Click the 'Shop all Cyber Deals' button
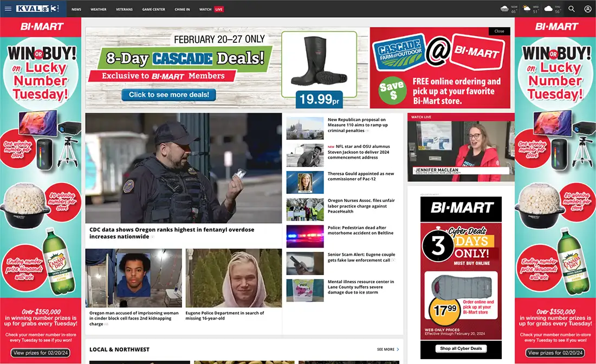Screen dimensions: 596x364 pyautogui.click(x=461, y=348)
